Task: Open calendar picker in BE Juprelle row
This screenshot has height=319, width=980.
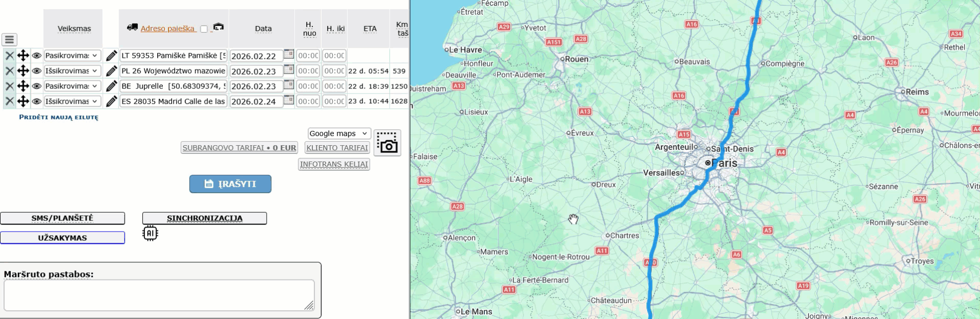Action: pyautogui.click(x=289, y=84)
